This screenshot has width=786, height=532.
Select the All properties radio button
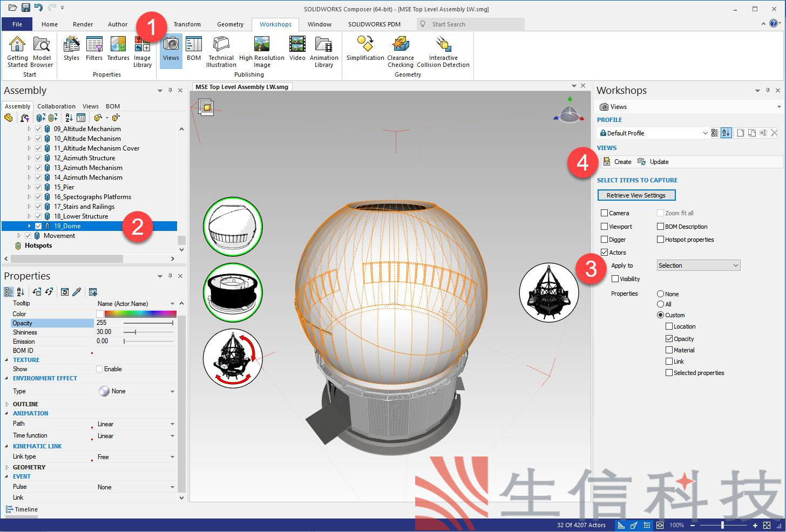point(660,304)
